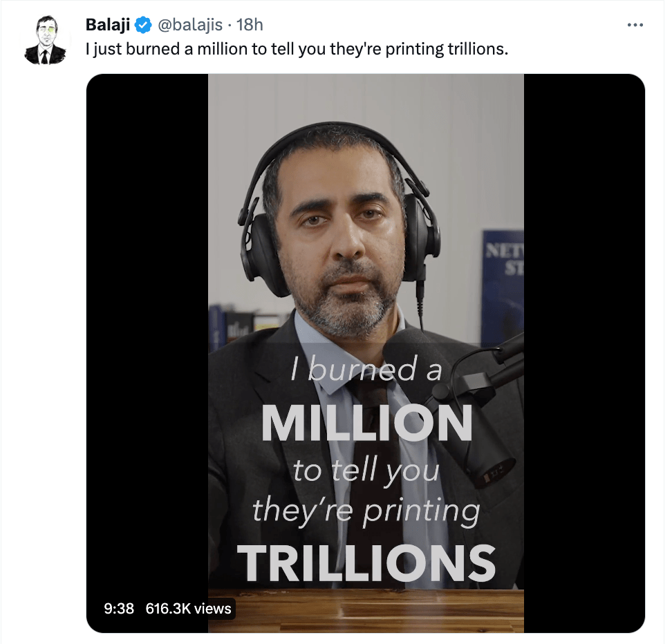Open the tweet's three-dot more menu
The image size is (672, 644).
[x=635, y=26]
